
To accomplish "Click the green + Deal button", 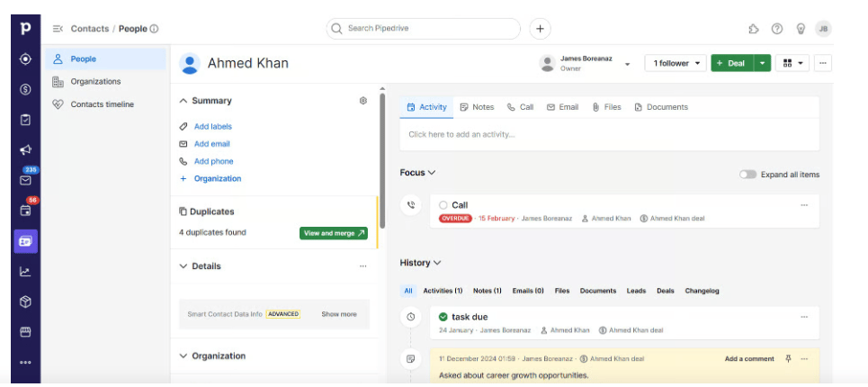I will (732, 63).
